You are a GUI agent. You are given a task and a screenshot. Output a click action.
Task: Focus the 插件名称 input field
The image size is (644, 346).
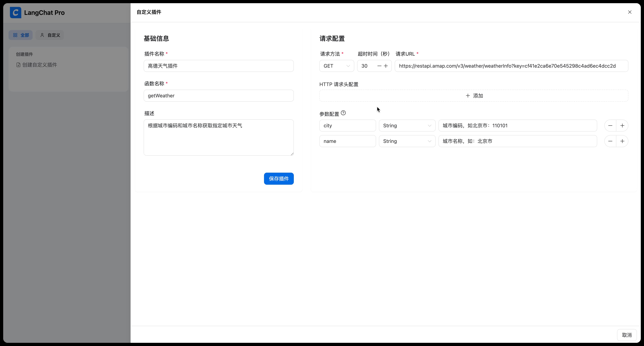click(218, 66)
